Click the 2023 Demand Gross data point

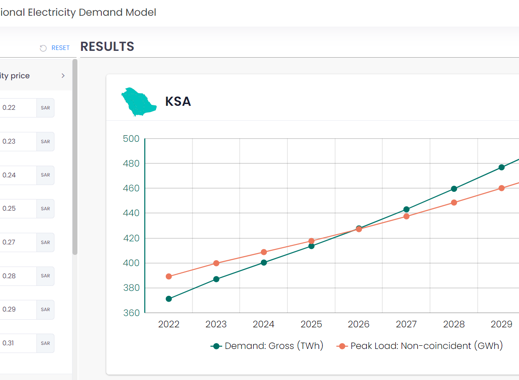pyautogui.click(x=216, y=279)
